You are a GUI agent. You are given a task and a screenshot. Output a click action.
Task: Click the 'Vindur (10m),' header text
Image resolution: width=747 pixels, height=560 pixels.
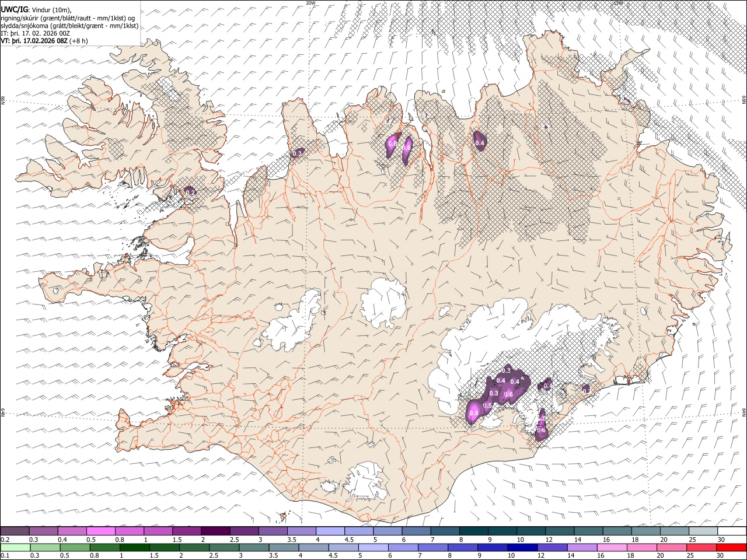click(x=51, y=9)
